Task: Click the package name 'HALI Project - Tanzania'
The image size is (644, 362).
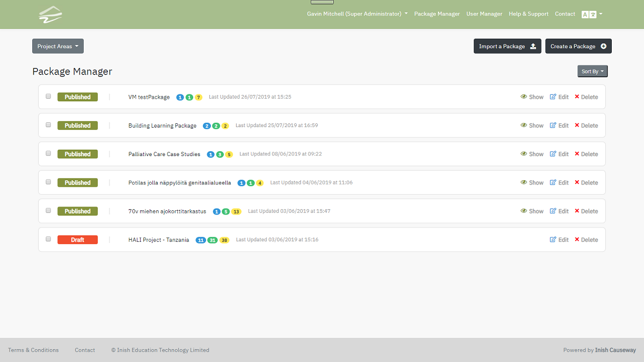Action: [159, 240]
